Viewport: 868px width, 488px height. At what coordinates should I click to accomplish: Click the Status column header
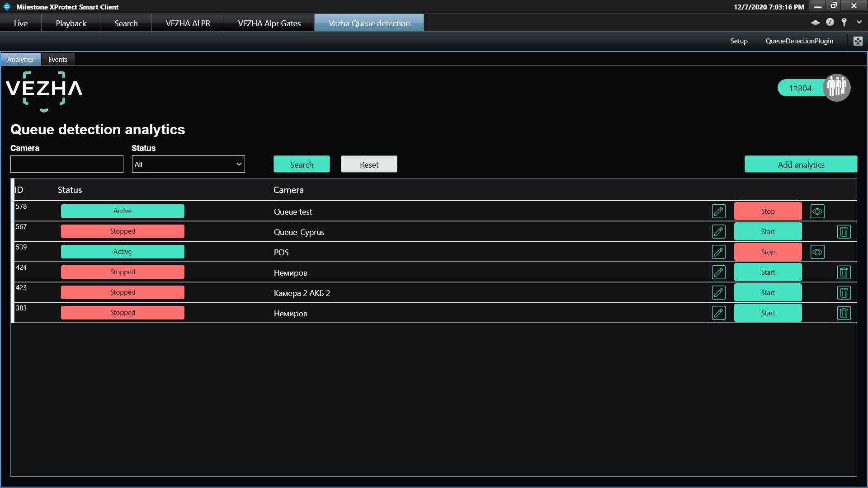tap(70, 190)
